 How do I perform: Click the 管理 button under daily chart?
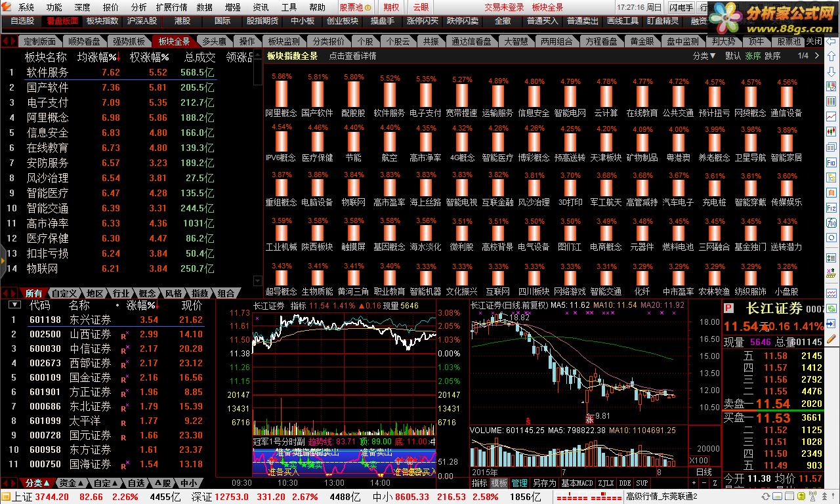(x=519, y=483)
